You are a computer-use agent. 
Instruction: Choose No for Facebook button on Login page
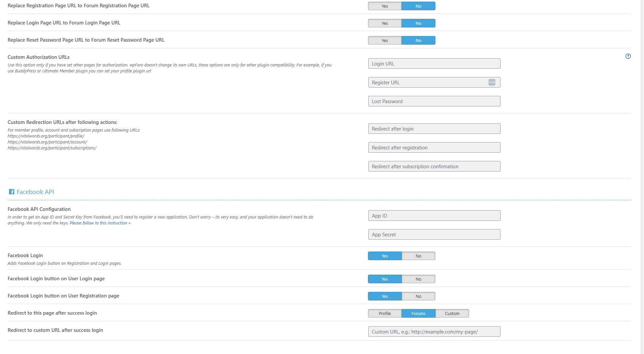[x=418, y=279]
